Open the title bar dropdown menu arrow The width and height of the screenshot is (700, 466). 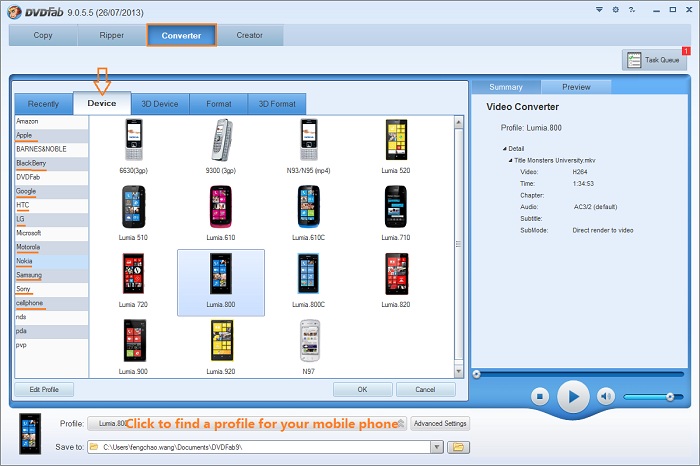[x=600, y=10]
